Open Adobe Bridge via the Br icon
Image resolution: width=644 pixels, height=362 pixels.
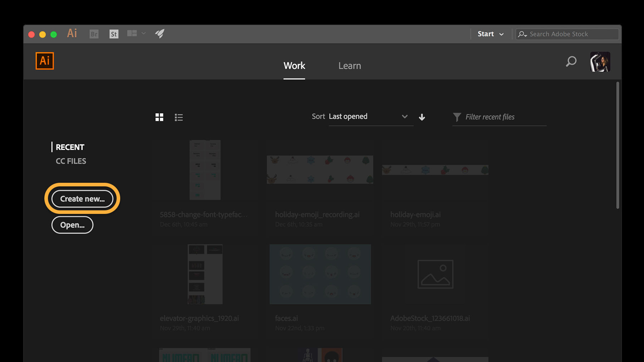point(94,34)
